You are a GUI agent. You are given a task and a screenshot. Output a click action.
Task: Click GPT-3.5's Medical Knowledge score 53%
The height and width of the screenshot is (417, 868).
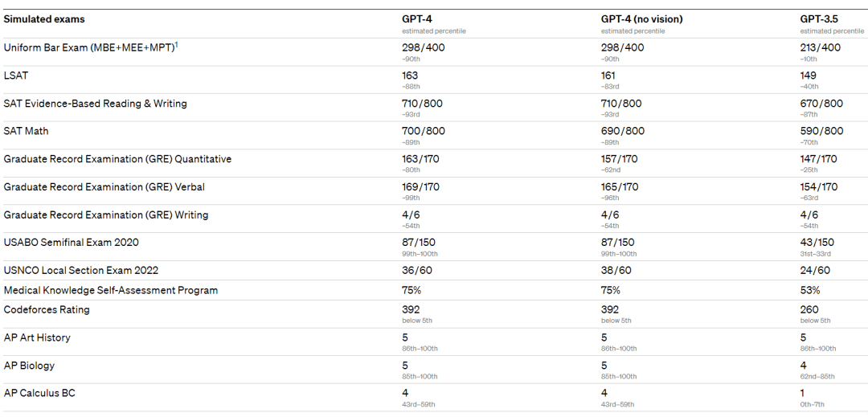tap(810, 290)
